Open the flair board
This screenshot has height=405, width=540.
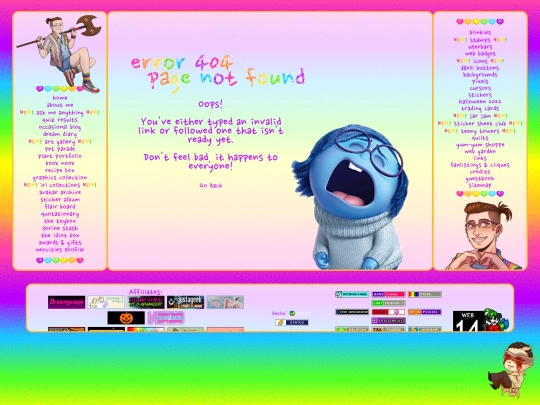60,207
